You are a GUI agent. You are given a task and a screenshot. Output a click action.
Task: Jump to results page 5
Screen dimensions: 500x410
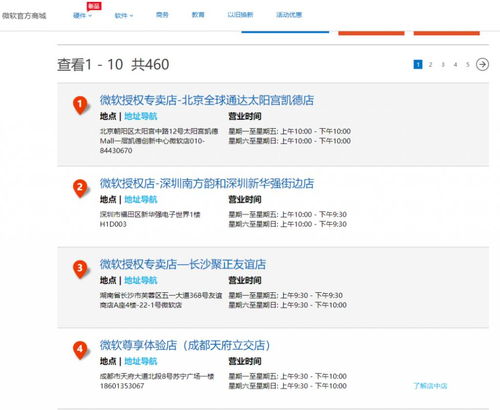[x=468, y=64]
